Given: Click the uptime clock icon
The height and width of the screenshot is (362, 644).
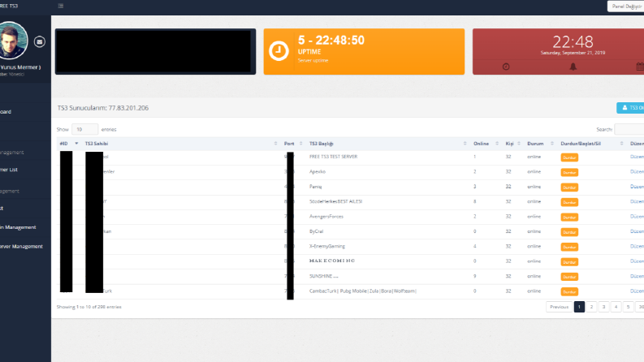Looking at the screenshot, I should click(279, 51).
